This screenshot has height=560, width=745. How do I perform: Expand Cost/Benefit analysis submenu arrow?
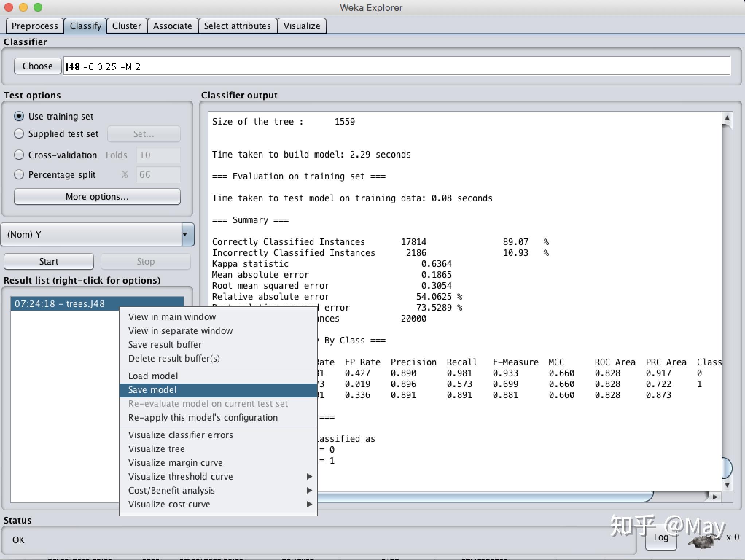pos(309,490)
